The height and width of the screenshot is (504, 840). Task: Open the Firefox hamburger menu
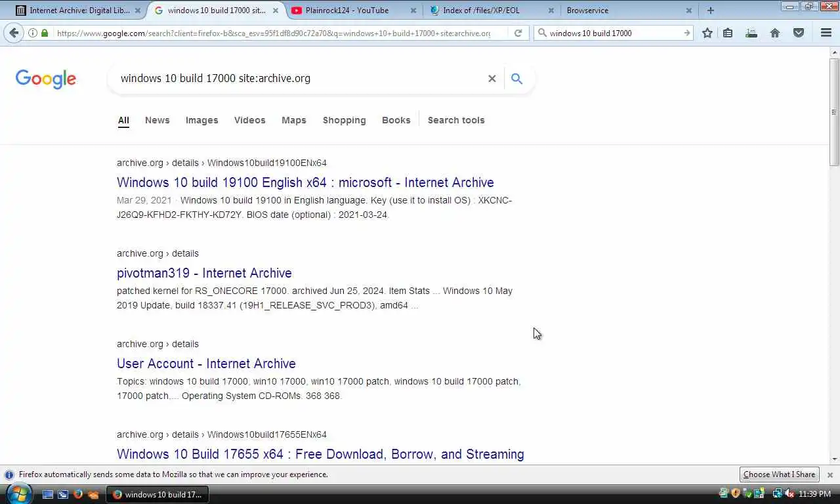pos(826,33)
